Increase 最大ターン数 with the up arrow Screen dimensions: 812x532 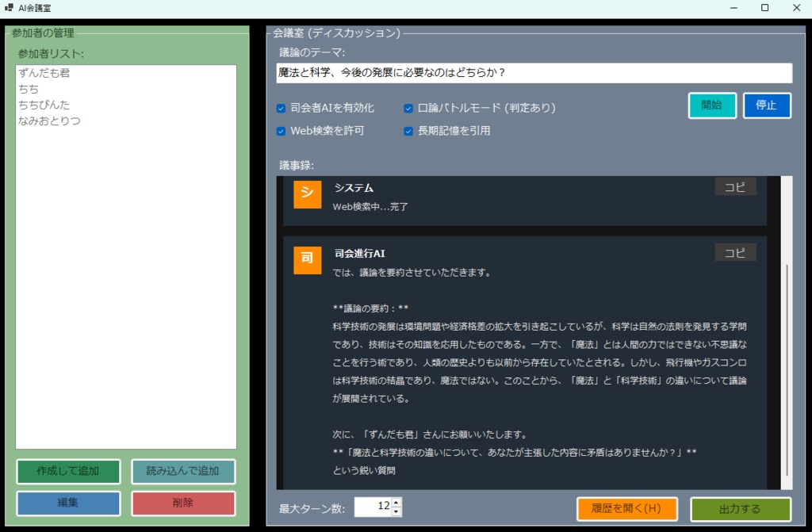pyautogui.click(x=398, y=504)
